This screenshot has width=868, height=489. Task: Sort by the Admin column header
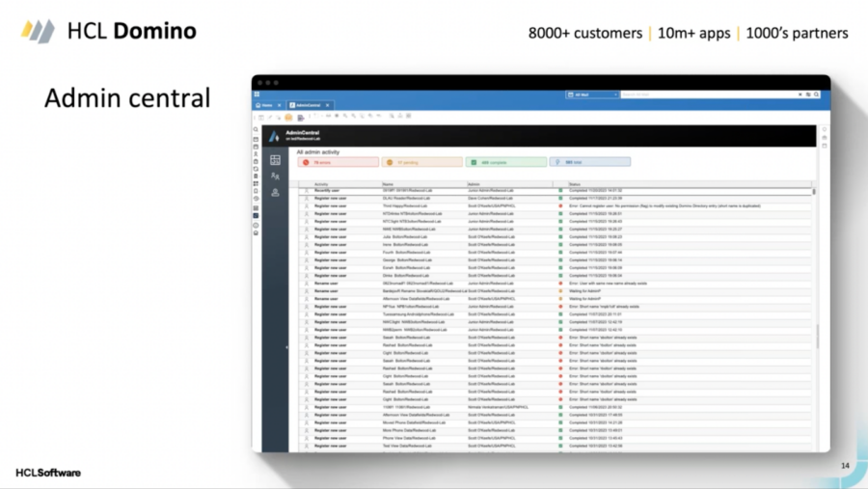coord(474,184)
